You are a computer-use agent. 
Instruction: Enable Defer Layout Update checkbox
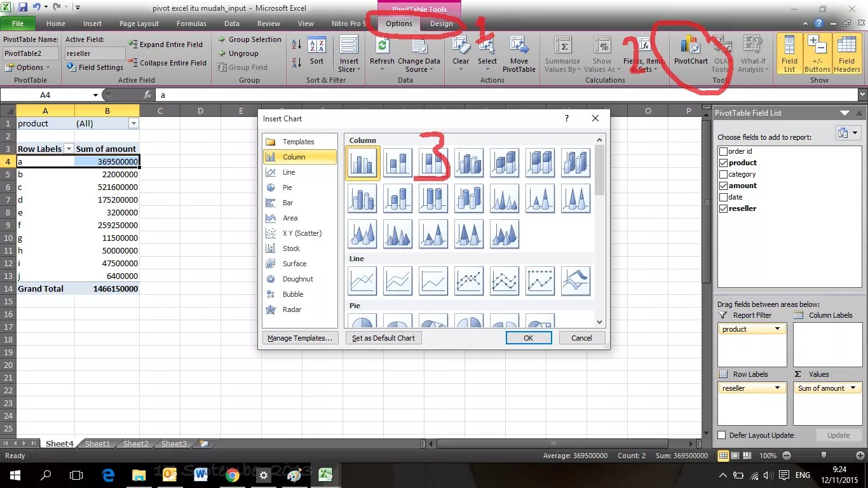pos(722,435)
